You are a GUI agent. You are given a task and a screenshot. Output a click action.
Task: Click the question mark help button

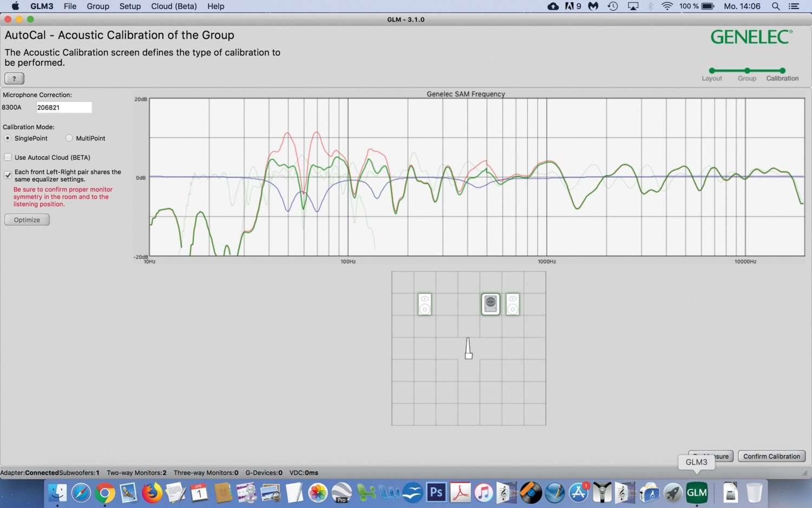point(14,78)
